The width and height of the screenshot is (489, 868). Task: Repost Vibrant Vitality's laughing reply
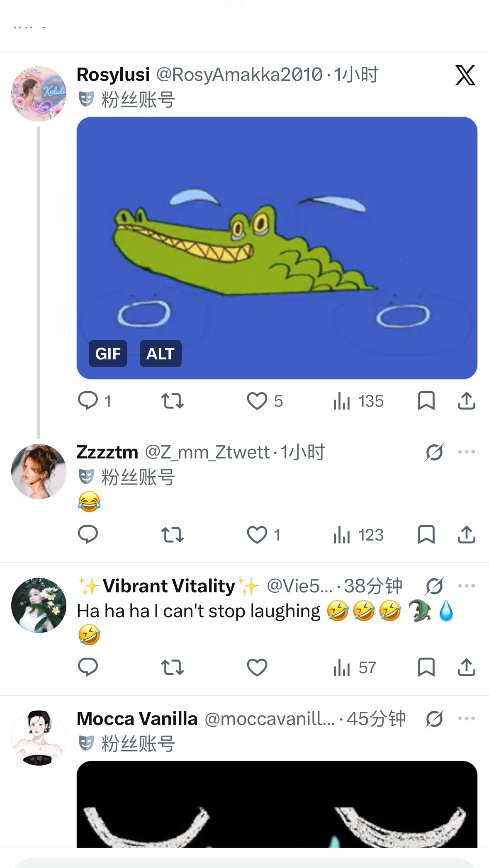[172, 667]
